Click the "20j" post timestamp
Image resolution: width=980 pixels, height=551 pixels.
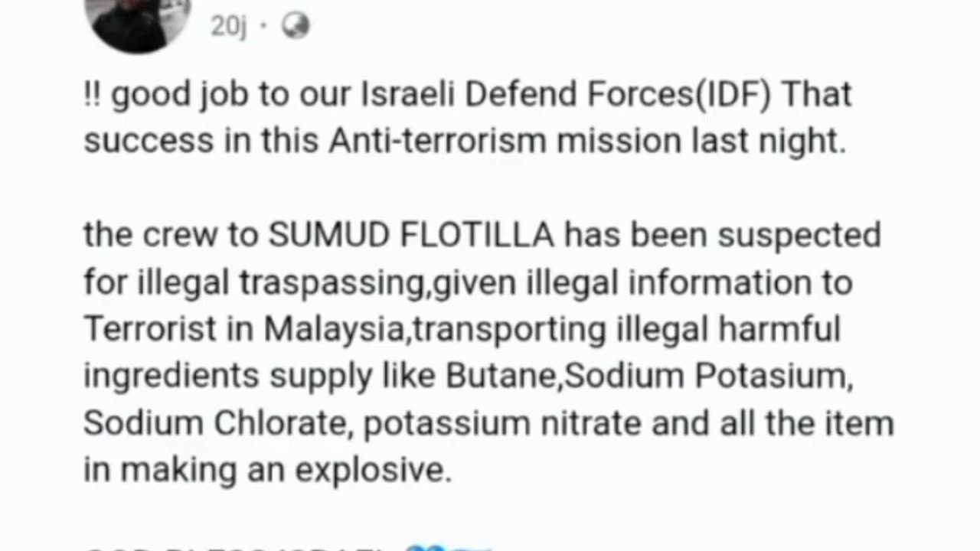[228, 27]
